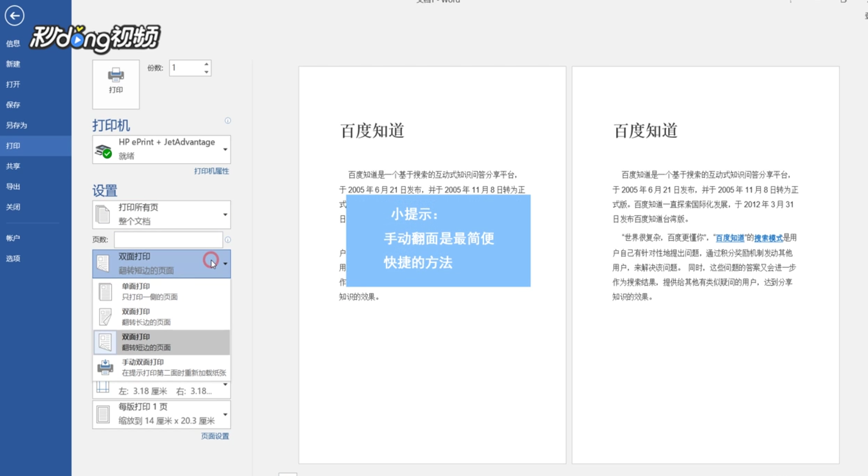Select 双面打印 翻转长边的页面 option
868x476 pixels.
point(161,317)
